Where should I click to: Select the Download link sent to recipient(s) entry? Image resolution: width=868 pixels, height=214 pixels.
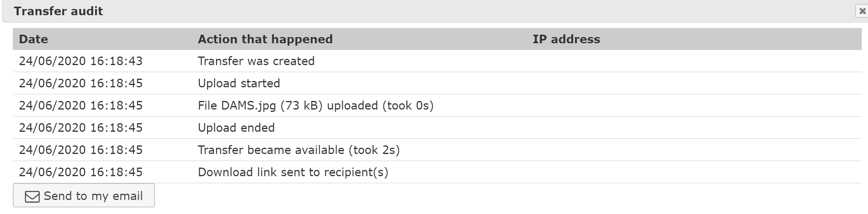(293, 172)
